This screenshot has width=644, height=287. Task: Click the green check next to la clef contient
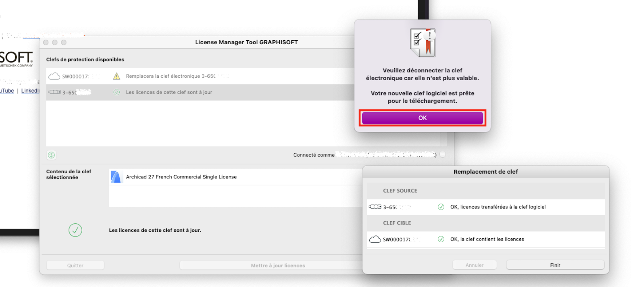[x=441, y=239]
